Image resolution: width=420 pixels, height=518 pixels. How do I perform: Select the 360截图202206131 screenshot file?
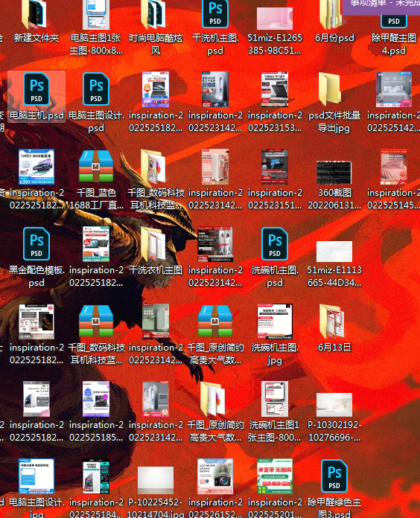[x=334, y=172]
